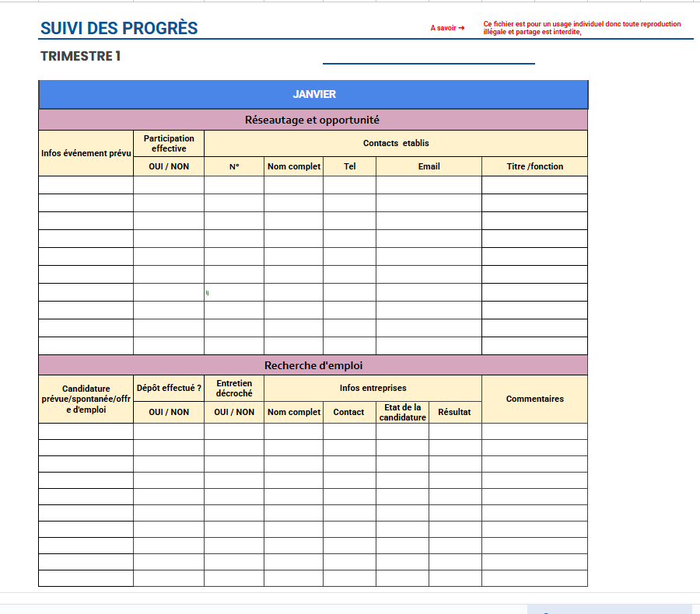Image resolution: width=700 pixels, height=614 pixels.
Task: Click the underlined blank line beside TRIMESTRE 1
Action: tap(428, 61)
